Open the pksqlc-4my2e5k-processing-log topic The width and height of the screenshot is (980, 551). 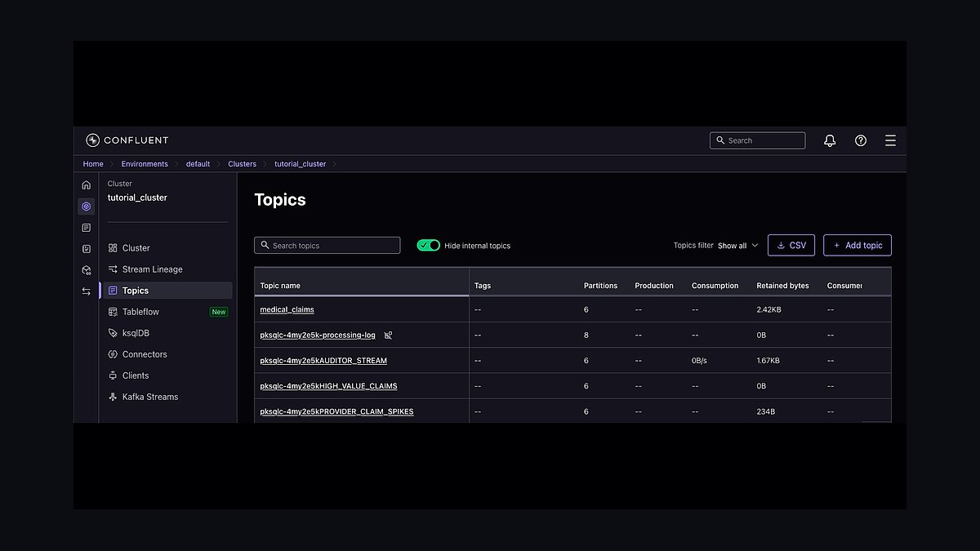[x=318, y=335]
